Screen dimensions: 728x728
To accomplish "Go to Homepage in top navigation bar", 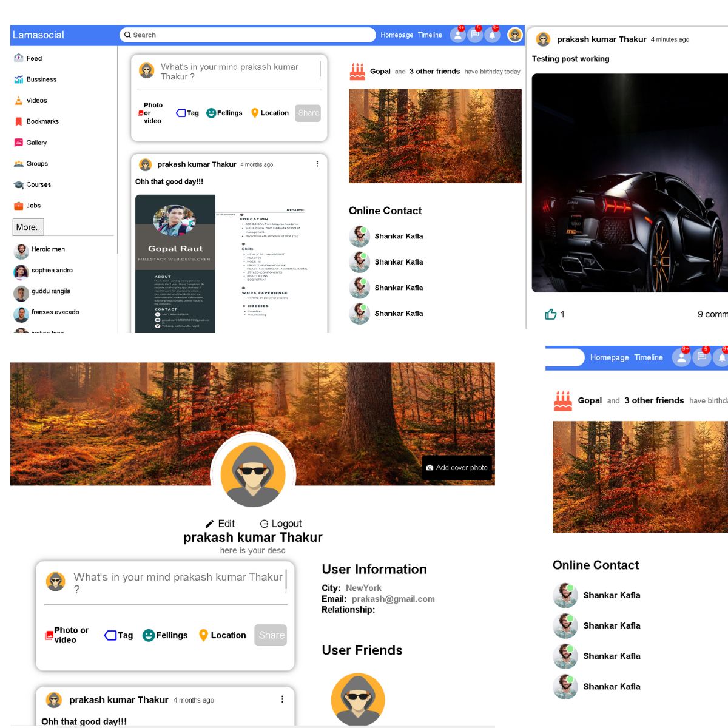I will 397,35.
